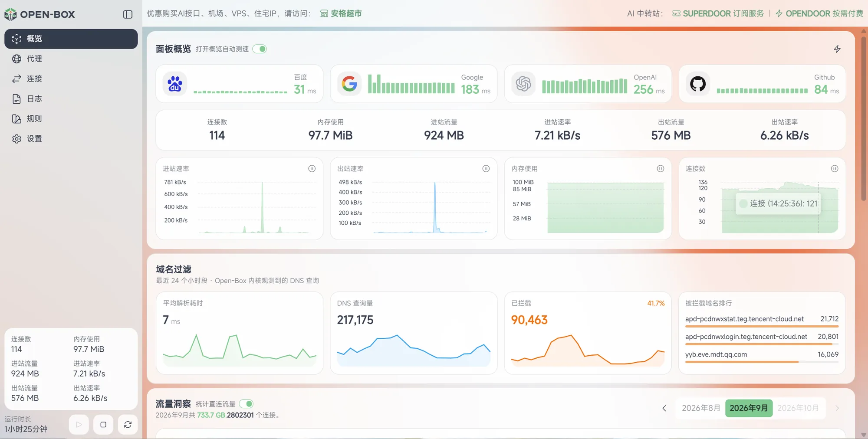Select the 2026年8月 month tab
Image resolution: width=868 pixels, height=439 pixels.
[700, 408]
